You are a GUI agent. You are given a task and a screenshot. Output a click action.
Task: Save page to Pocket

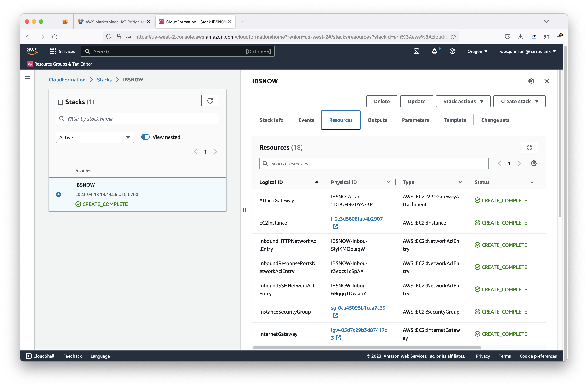click(x=507, y=37)
